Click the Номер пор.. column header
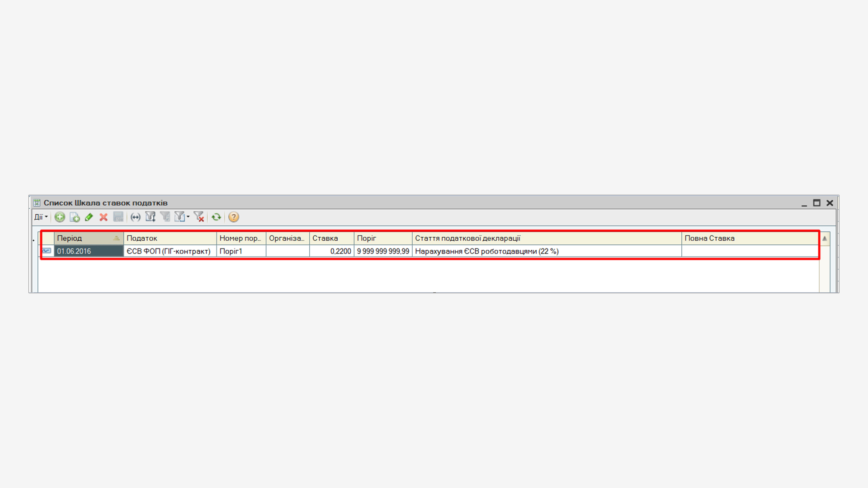 241,238
